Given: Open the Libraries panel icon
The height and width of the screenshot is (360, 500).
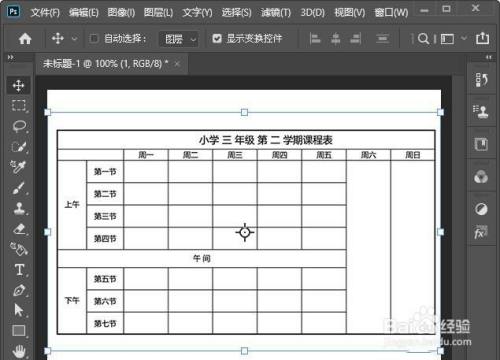Looking at the screenshot, I should [481, 144].
